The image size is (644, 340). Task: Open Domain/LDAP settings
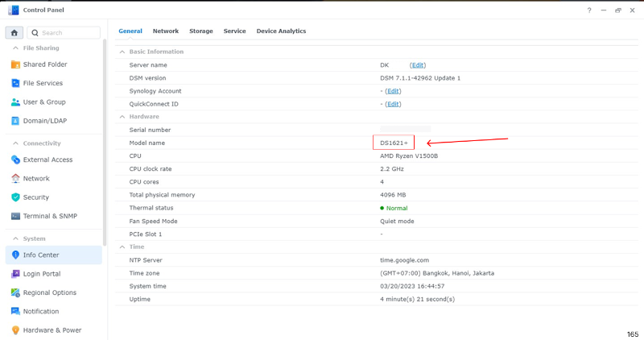tap(44, 121)
